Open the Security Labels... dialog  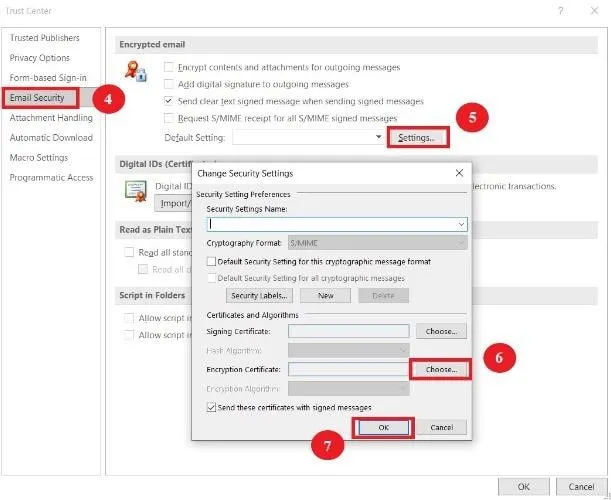click(260, 296)
